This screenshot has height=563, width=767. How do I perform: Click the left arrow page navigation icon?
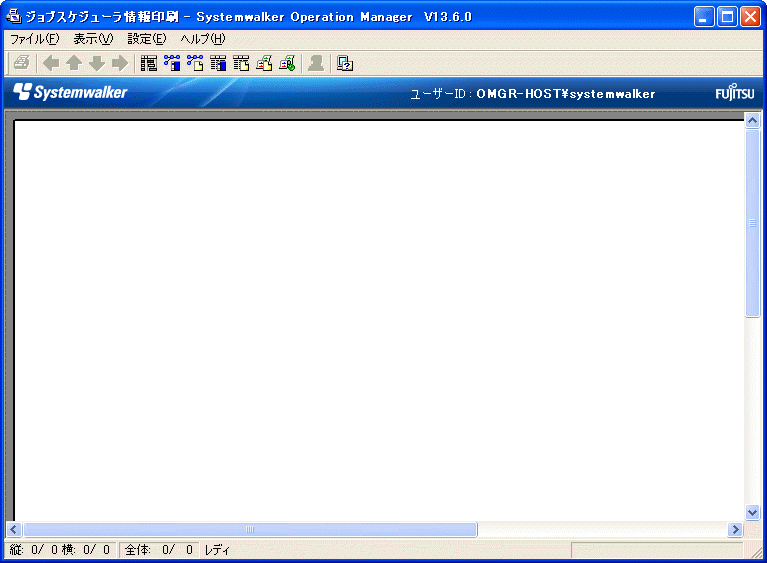tap(51, 63)
